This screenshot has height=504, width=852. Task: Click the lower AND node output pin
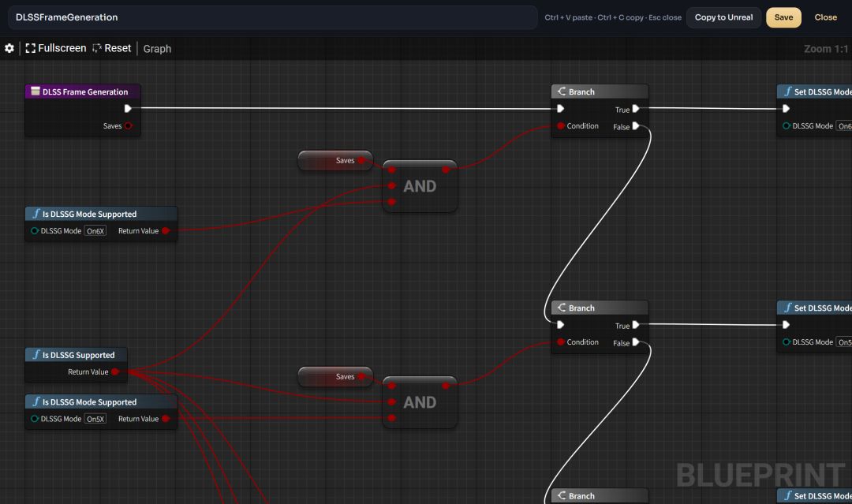coord(446,386)
